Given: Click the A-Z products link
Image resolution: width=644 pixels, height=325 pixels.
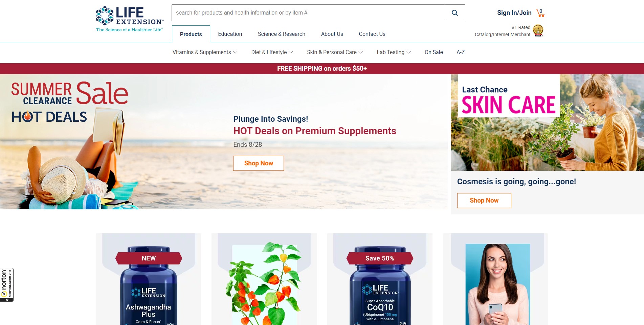Looking at the screenshot, I should point(461,52).
